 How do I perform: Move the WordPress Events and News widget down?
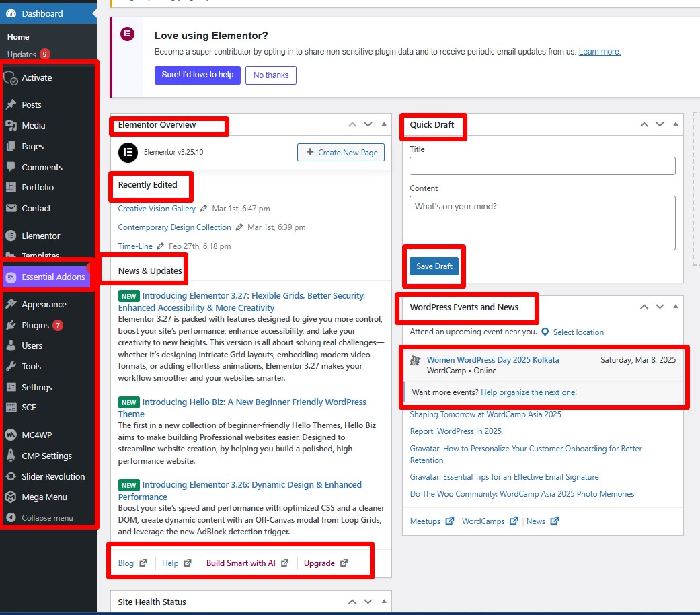[660, 307]
